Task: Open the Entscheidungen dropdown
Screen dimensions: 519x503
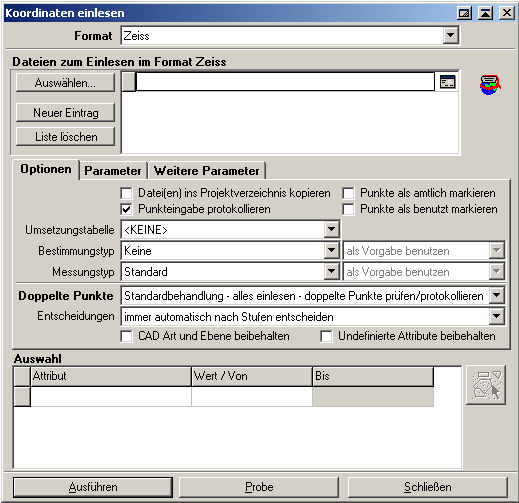Action: tap(496, 316)
